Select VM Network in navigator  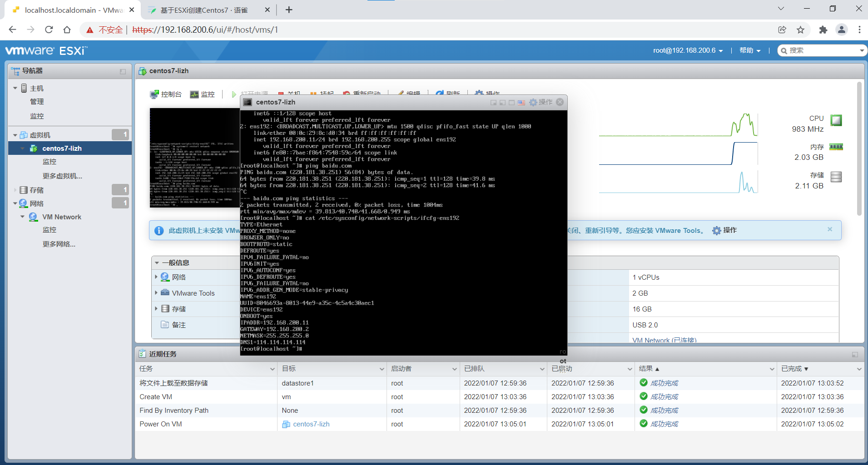(62, 217)
